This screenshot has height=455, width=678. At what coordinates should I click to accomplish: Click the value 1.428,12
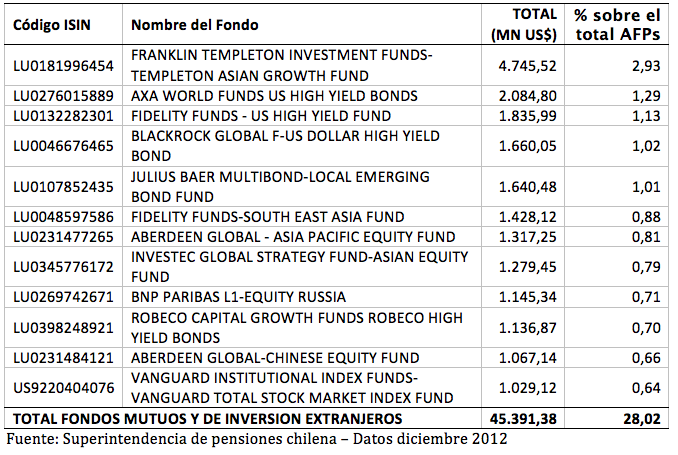(x=525, y=216)
